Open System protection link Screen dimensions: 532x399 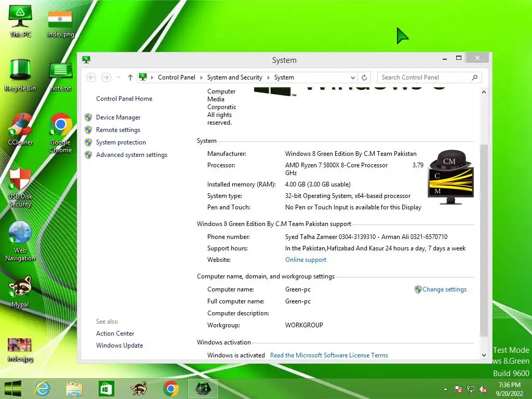pos(121,142)
